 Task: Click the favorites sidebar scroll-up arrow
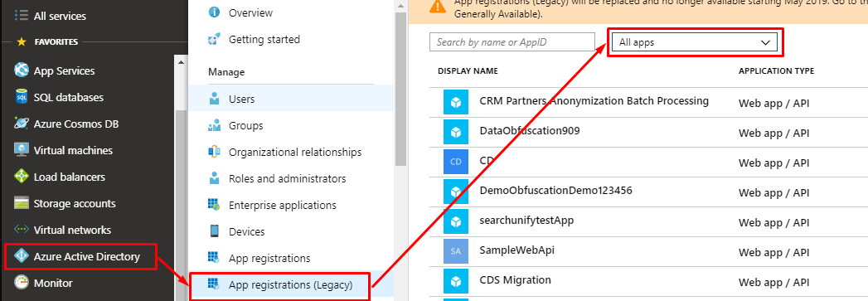coord(181,62)
